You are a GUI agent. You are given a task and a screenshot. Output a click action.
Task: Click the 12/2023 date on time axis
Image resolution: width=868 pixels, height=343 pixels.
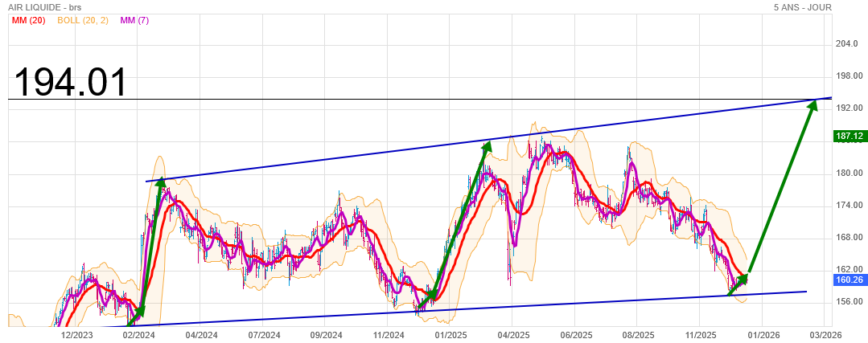pos(78,334)
